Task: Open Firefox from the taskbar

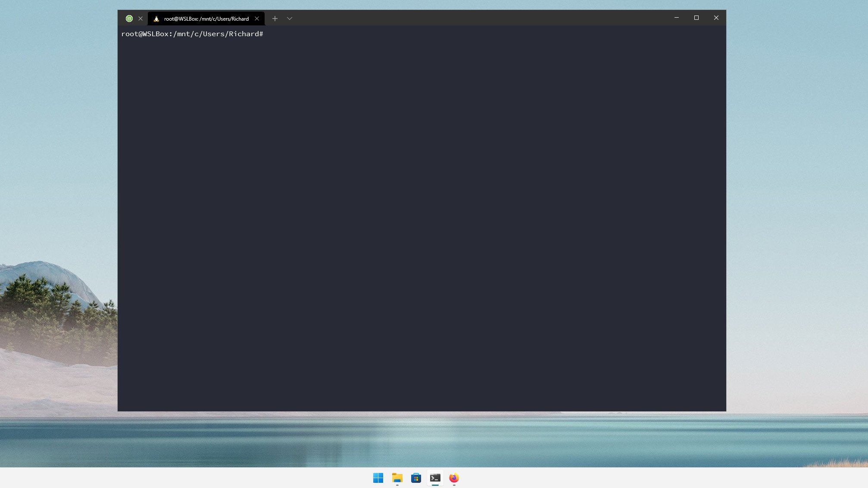Action: [454, 478]
